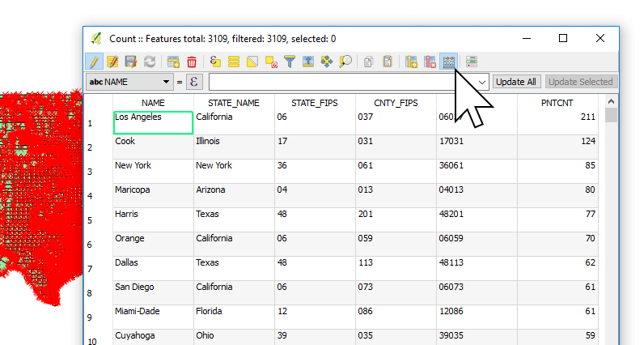Click PNTCNT value 124
The image size is (644, 345).
pyautogui.click(x=557, y=147)
